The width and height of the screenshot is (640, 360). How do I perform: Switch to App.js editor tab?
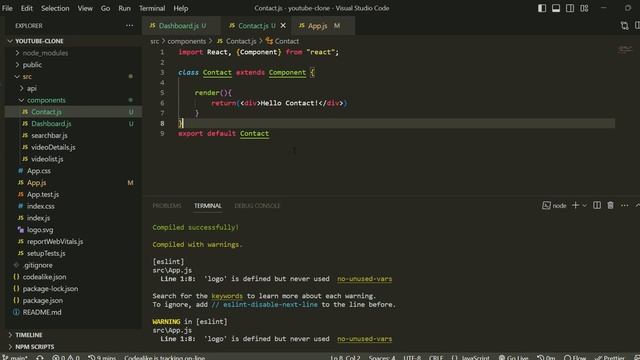318,26
